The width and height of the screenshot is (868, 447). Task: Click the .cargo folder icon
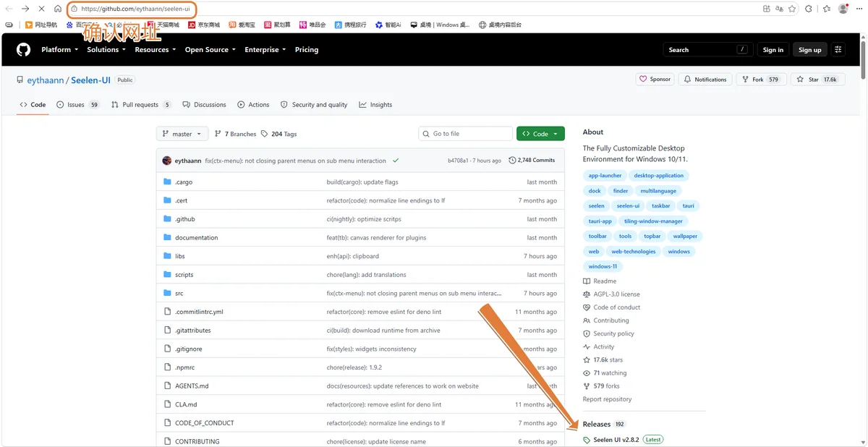click(167, 182)
